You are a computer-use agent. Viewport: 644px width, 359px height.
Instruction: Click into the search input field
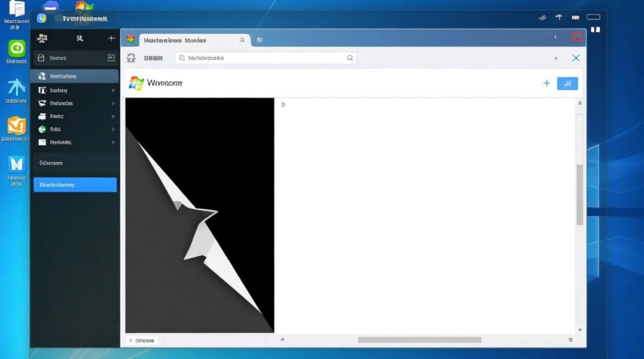tap(264, 58)
